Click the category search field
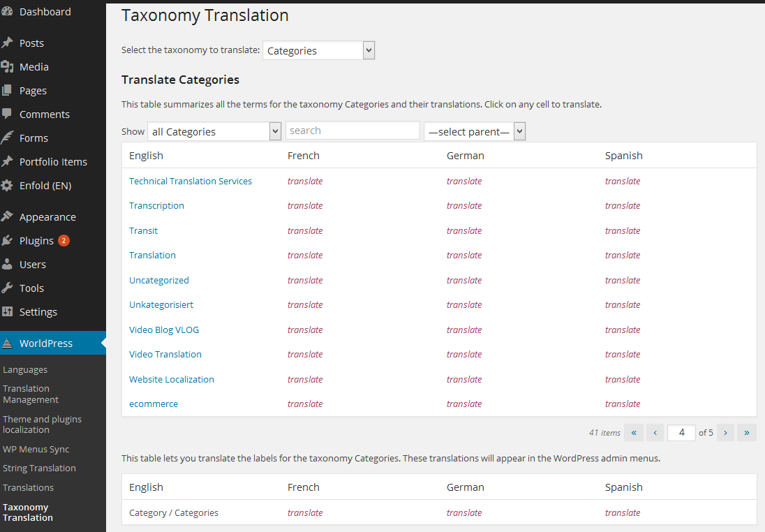 [x=352, y=131]
